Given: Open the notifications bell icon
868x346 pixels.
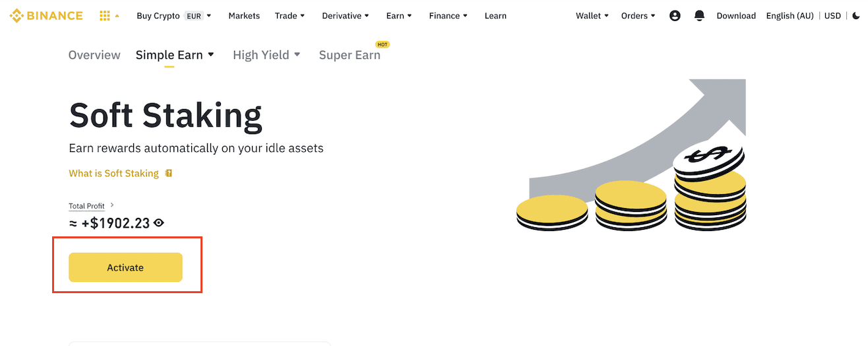Looking at the screenshot, I should 700,16.
